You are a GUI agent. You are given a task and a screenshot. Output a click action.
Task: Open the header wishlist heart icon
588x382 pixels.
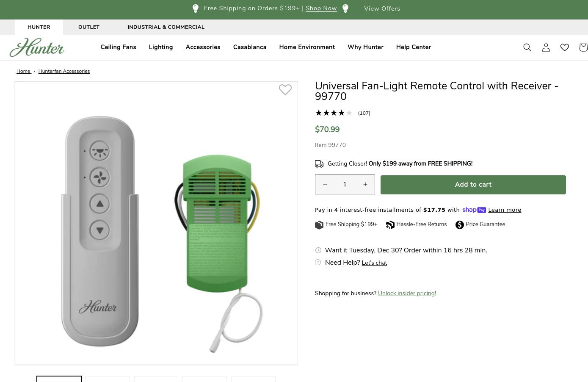(564, 47)
